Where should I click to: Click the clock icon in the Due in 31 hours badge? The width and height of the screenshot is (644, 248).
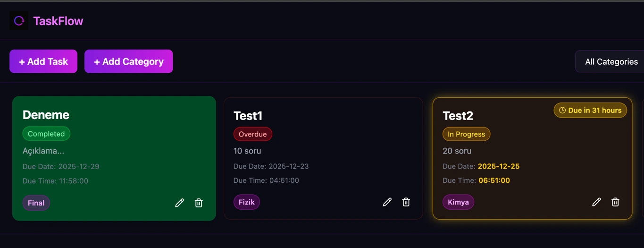[562, 110]
